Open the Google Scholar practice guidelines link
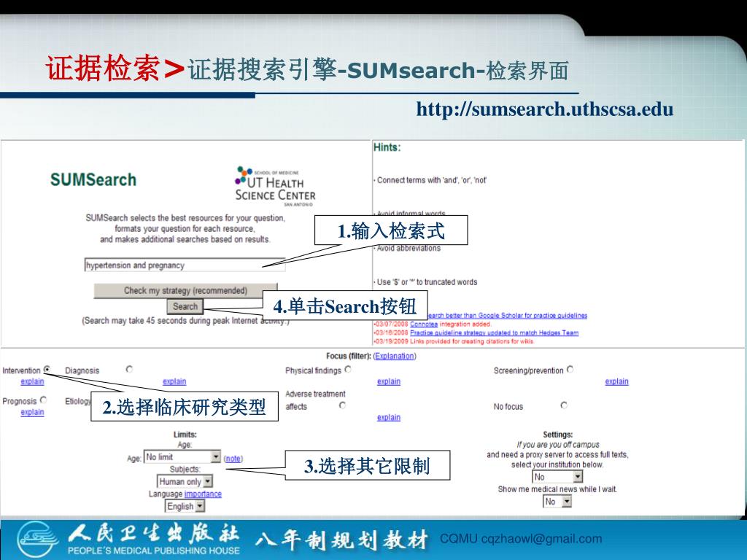The height and width of the screenshot is (560, 747). [x=507, y=315]
